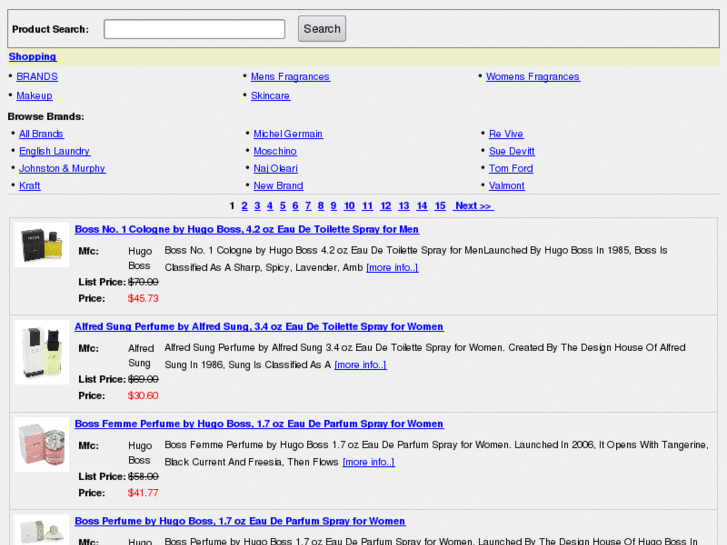Select the Kraft brand
This screenshot has width=727, height=545.
pos(30,186)
